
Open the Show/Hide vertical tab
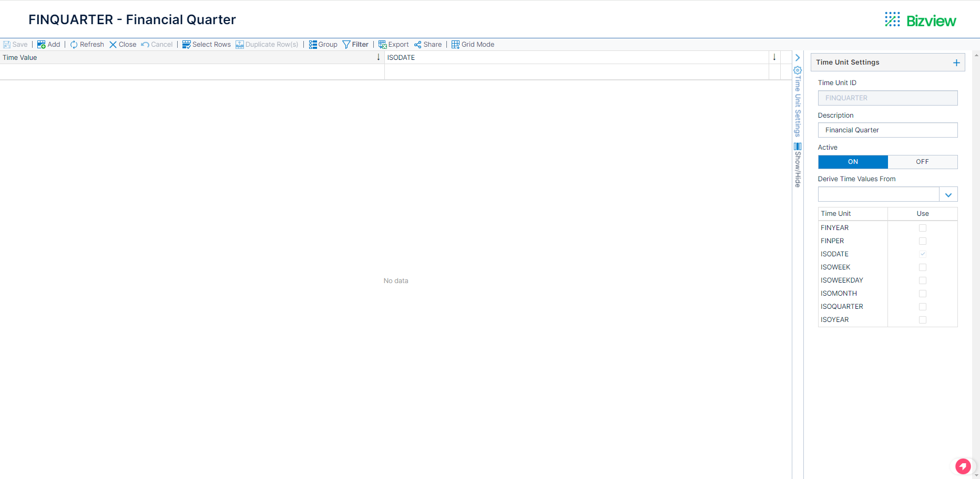click(x=798, y=165)
